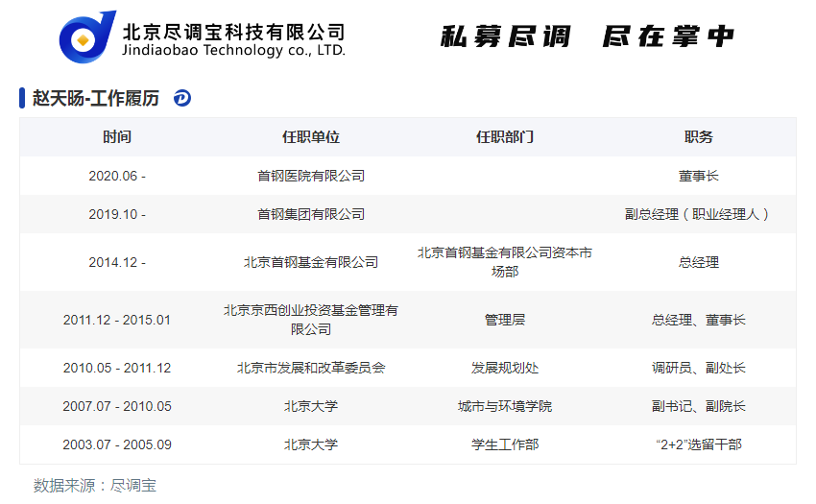This screenshot has height=504, width=816.
Task: Click the 任职部门 column header
Action: [x=505, y=137]
